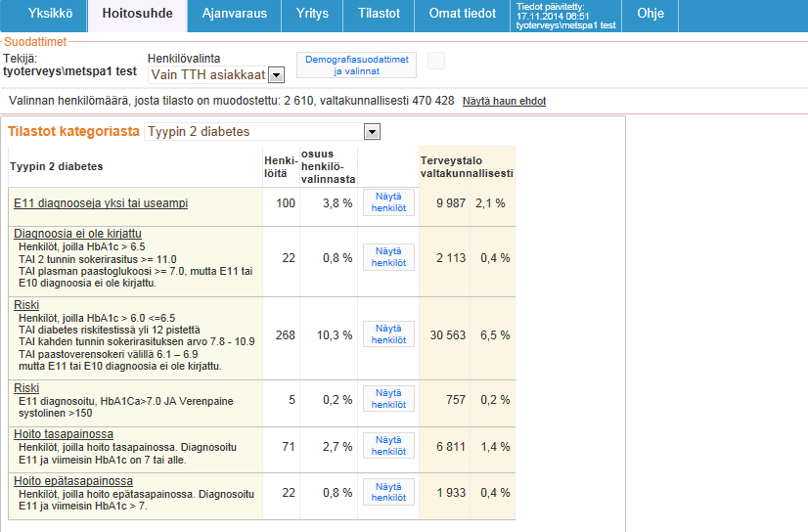Click the Tiedot päivitetty info box

point(565,16)
